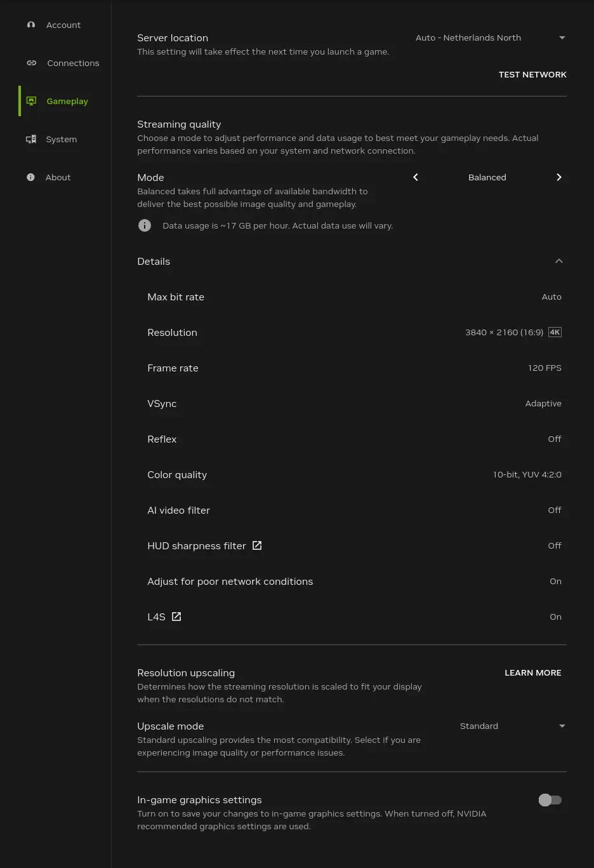This screenshot has height=868, width=594.
Task: Click the System devices icon
Action: (x=31, y=139)
